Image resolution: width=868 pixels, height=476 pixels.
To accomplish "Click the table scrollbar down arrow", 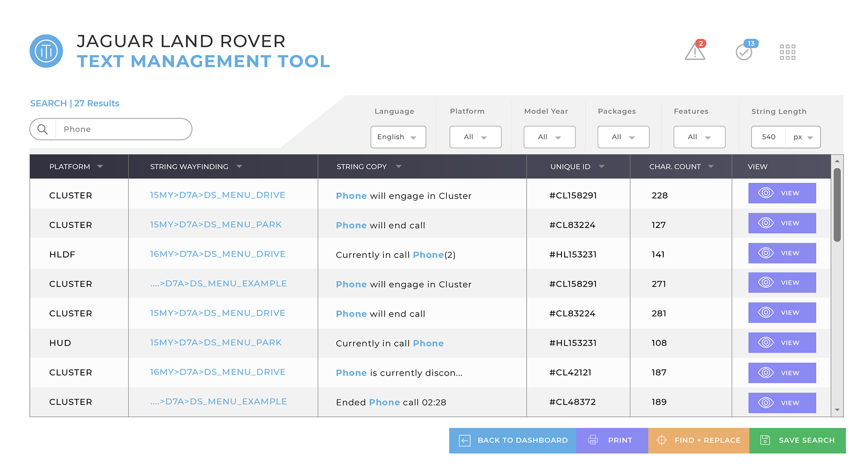I will (837, 410).
